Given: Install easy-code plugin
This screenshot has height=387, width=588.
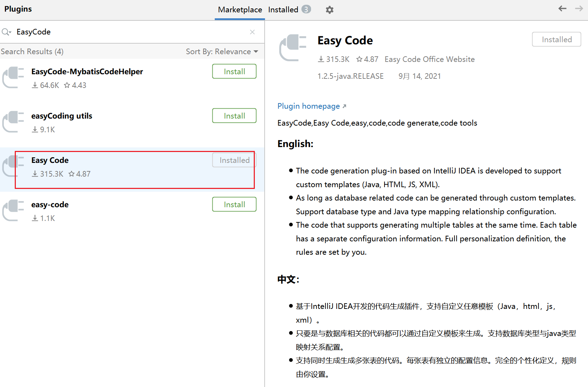Looking at the screenshot, I should tap(234, 204).
